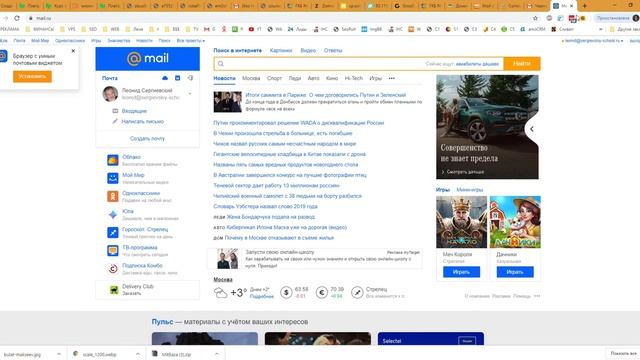The height and width of the screenshot is (360, 640).
Task: Open Входящие inbox
Action: [x=134, y=111]
